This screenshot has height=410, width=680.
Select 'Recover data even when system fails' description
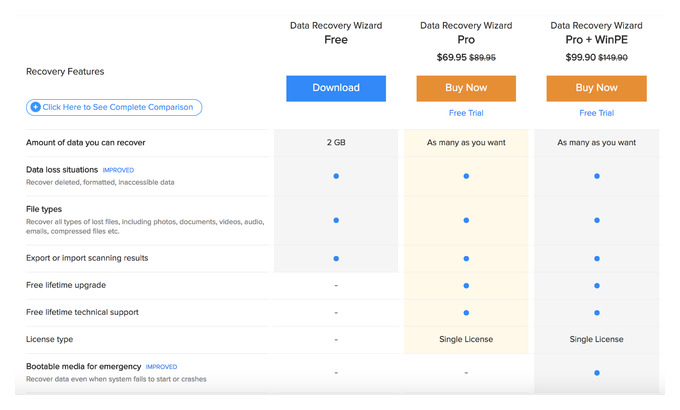[x=116, y=379]
